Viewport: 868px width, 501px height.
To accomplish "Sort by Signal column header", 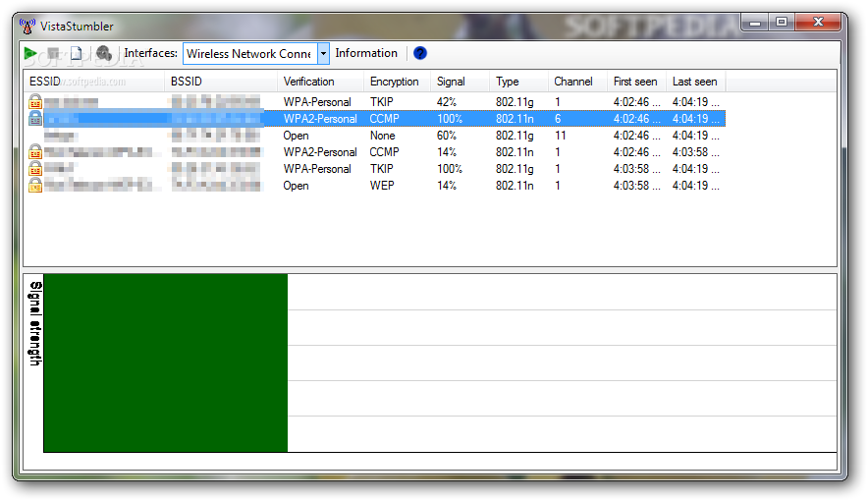I will click(x=460, y=82).
